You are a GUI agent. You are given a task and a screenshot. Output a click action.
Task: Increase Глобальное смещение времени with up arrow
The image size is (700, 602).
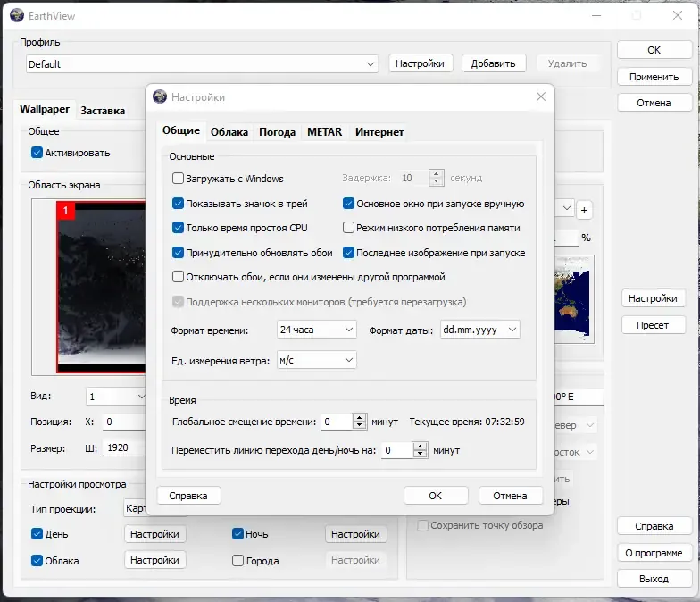coord(359,418)
